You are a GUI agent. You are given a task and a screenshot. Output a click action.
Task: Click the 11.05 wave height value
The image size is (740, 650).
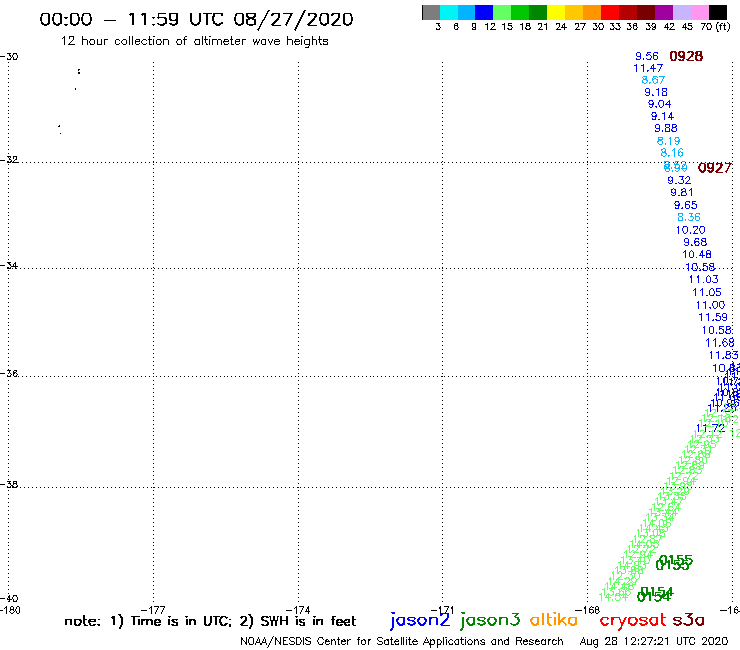(x=707, y=292)
